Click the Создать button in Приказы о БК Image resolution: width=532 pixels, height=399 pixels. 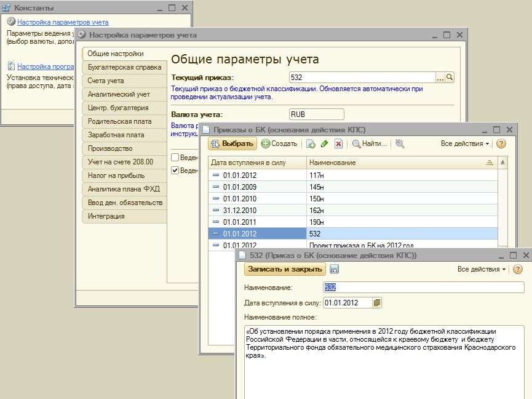[279, 143]
